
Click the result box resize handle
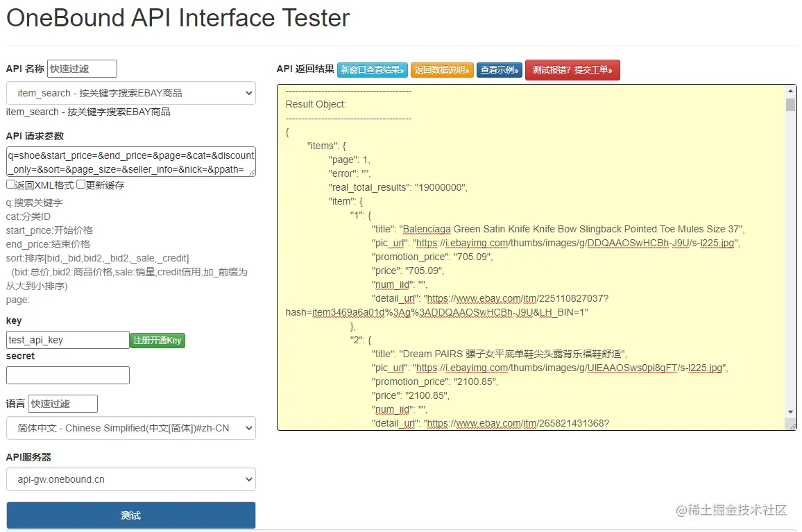pyautogui.click(x=792, y=425)
